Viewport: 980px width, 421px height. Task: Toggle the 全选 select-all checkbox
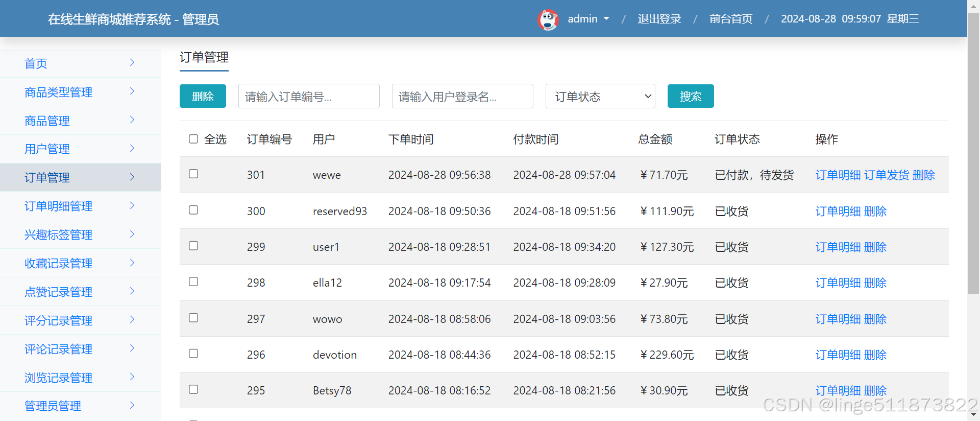193,139
